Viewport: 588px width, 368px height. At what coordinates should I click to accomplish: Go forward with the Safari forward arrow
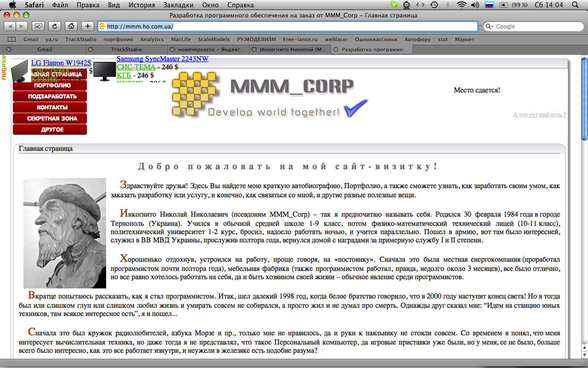point(22,26)
